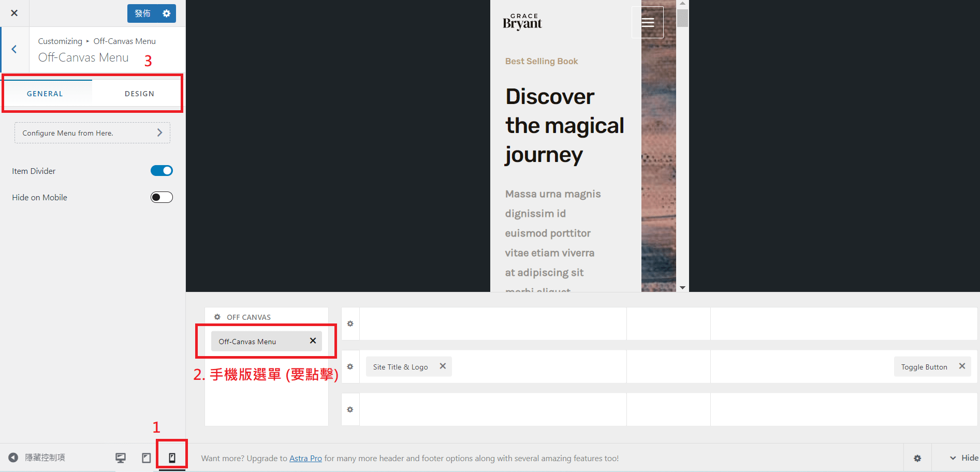This screenshot has width=980, height=472.
Task: Switch to tablet preview icon
Action: pyautogui.click(x=147, y=458)
